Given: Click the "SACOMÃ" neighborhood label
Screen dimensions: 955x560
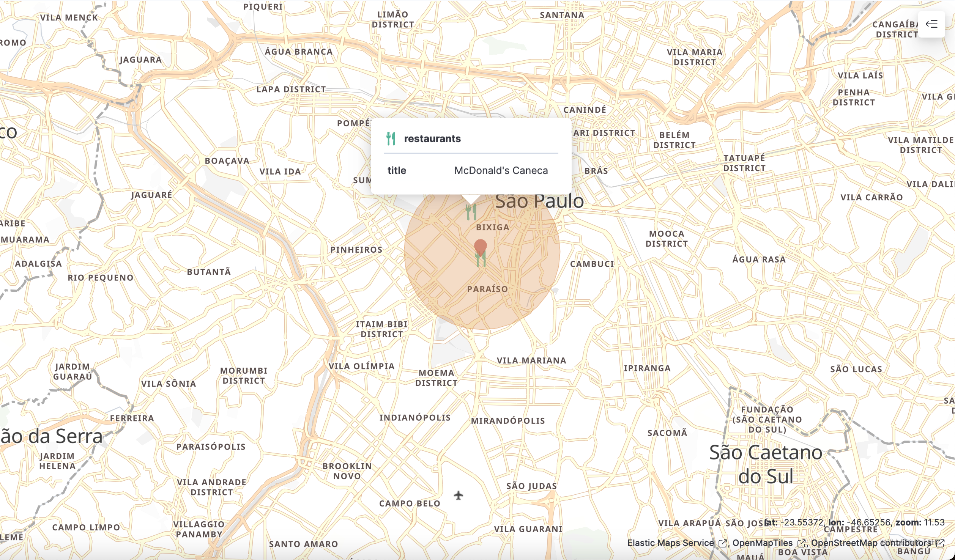Looking at the screenshot, I should [x=667, y=433].
